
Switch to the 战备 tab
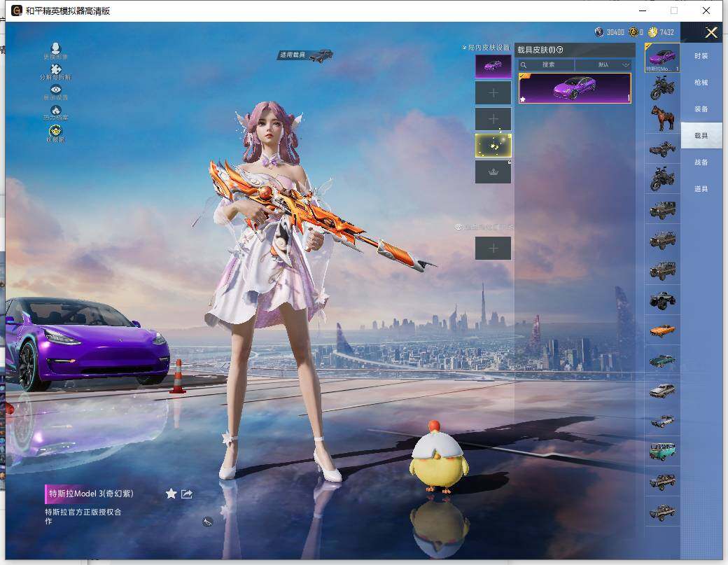(x=701, y=162)
